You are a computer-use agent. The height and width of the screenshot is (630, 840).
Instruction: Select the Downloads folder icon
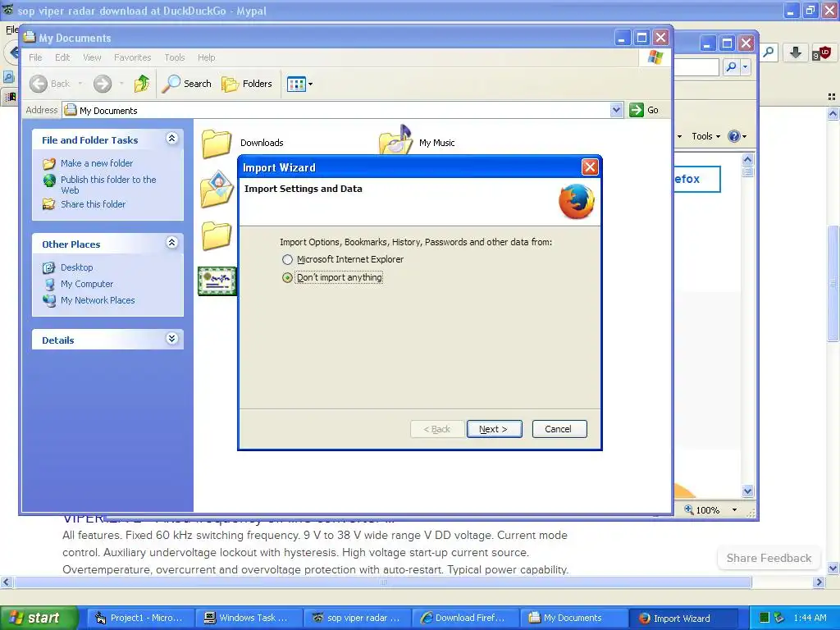[x=217, y=144]
